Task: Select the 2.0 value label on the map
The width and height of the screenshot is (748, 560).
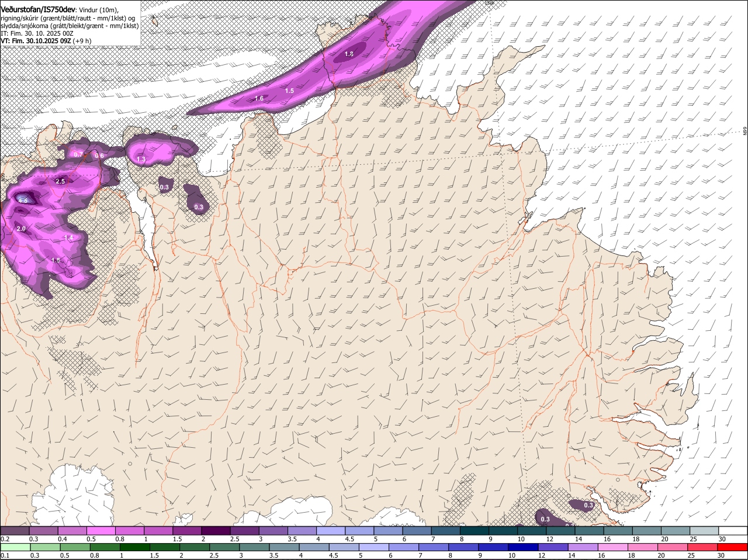Action: click(21, 229)
